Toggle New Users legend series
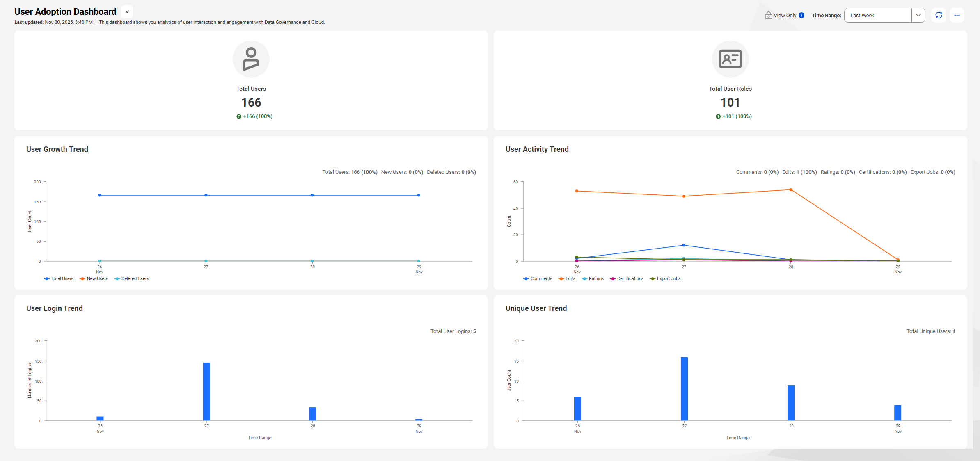 [x=94, y=279]
